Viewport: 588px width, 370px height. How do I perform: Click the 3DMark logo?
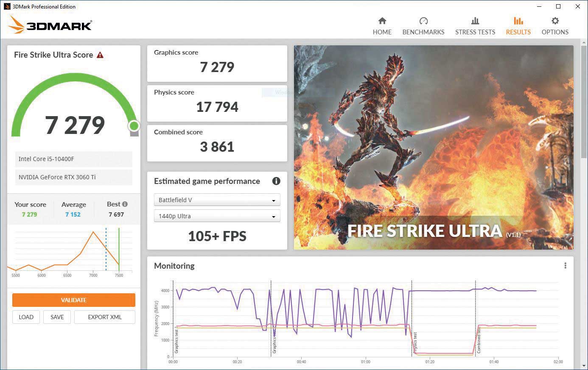tap(50, 25)
